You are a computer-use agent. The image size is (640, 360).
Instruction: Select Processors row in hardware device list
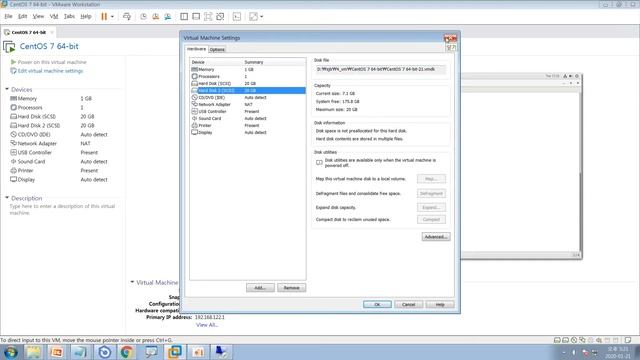[248, 76]
